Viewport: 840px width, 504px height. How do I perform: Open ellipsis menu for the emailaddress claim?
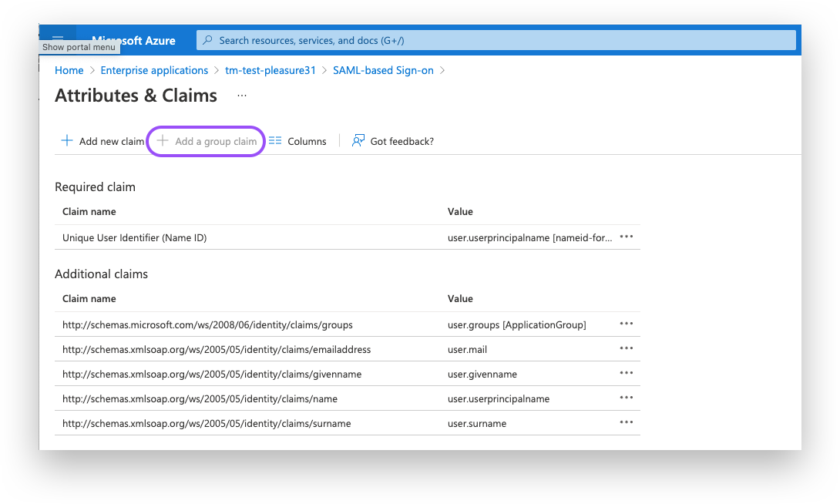point(626,349)
